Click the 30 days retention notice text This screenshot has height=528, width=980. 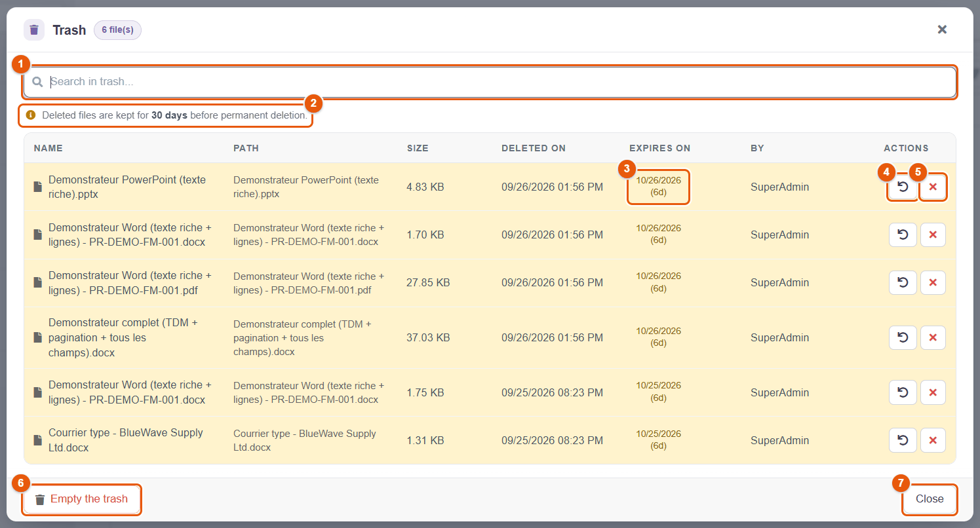coord(174,115)
